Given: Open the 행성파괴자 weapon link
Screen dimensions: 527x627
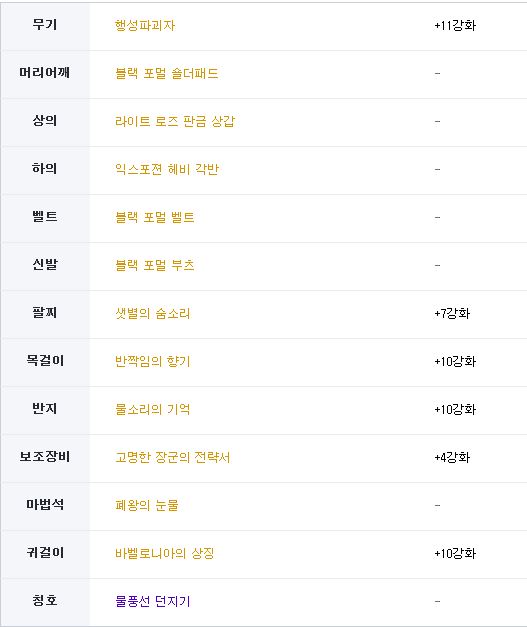Looking at the screenshot, I should [145, 26].
